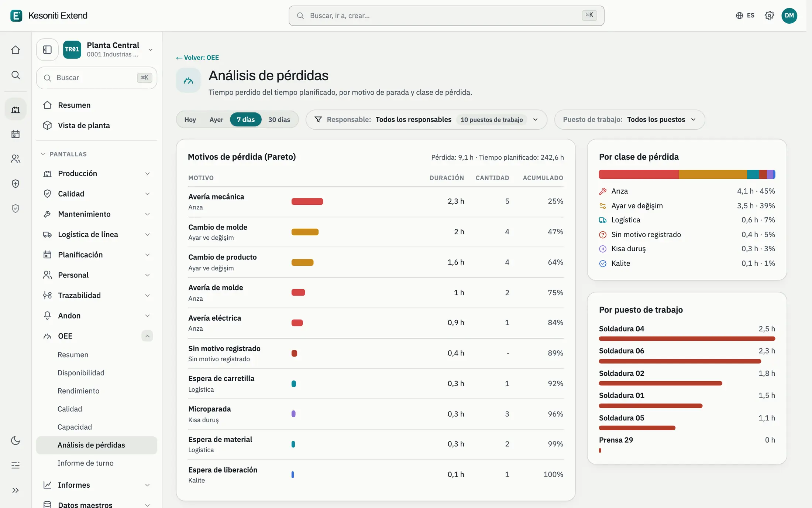Toggle dark mode moon icon
The image size is (812, 508).
pos(16,440)
